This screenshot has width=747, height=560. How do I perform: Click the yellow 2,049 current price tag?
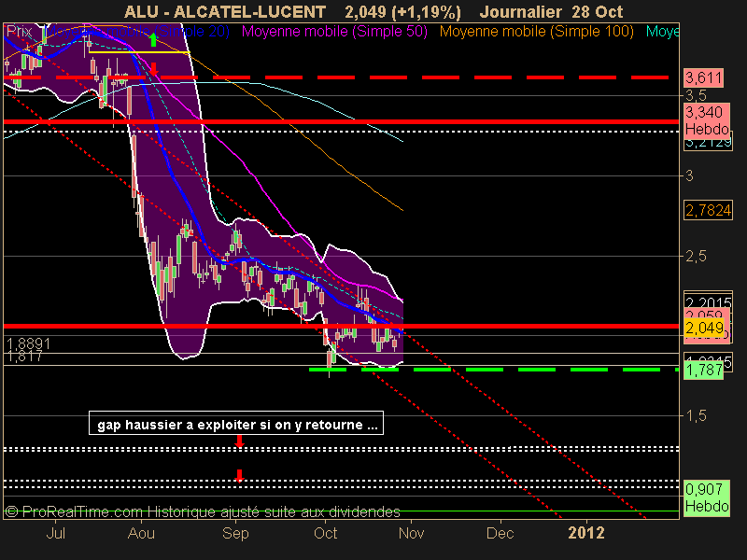[x=704, y=328]
